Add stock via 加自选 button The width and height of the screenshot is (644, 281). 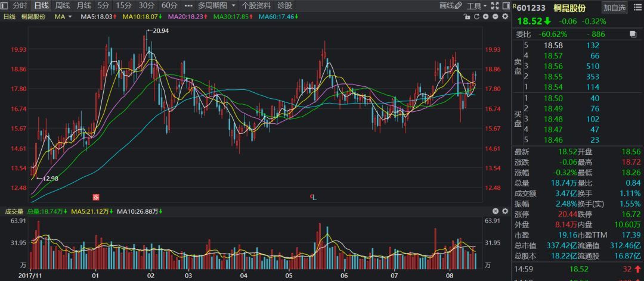pyautogui.click(x=615, y=8)
